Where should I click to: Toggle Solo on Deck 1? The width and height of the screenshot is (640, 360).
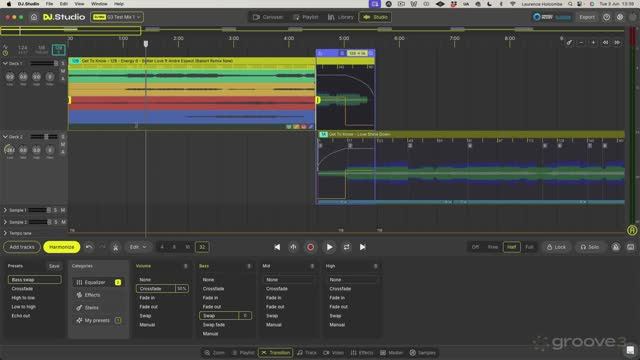63,64
